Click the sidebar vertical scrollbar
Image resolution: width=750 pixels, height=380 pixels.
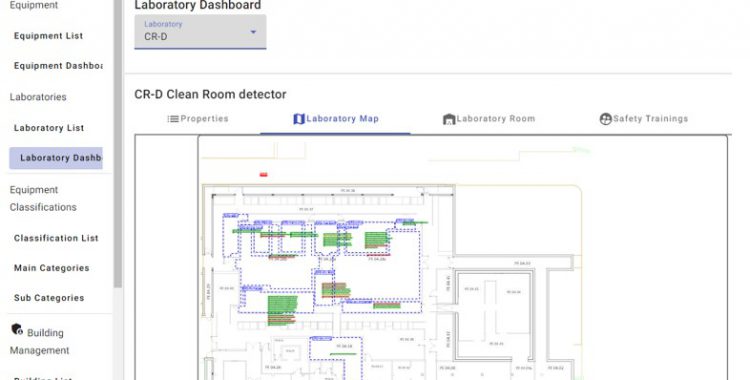pos(118,144)
